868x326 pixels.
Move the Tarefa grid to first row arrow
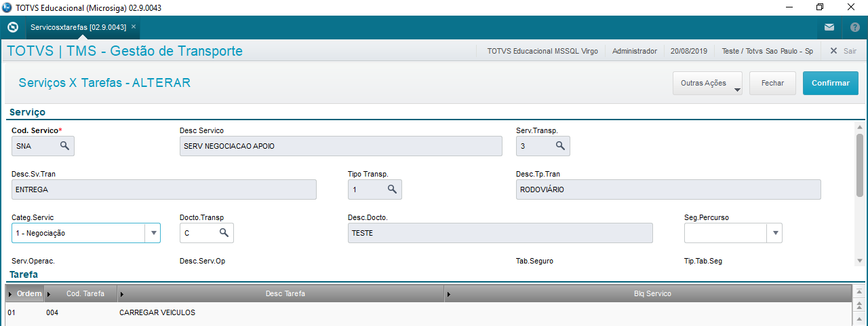[859, 290]
